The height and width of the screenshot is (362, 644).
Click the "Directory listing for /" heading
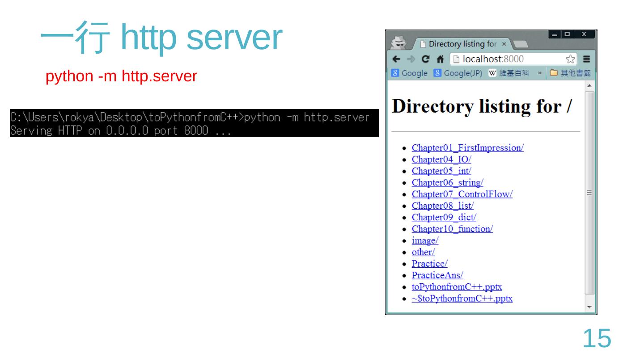click(x=482, y=107)
